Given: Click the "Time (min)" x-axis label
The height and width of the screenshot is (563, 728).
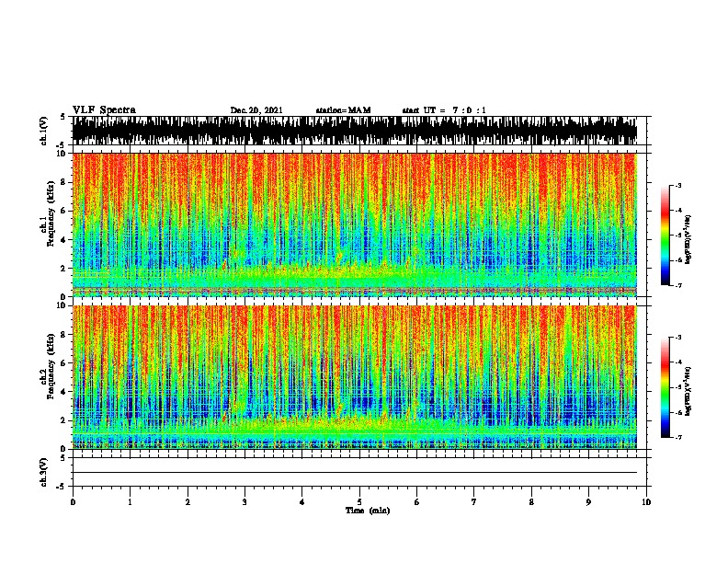Looking at the screenshot, I should pos(368,511).
